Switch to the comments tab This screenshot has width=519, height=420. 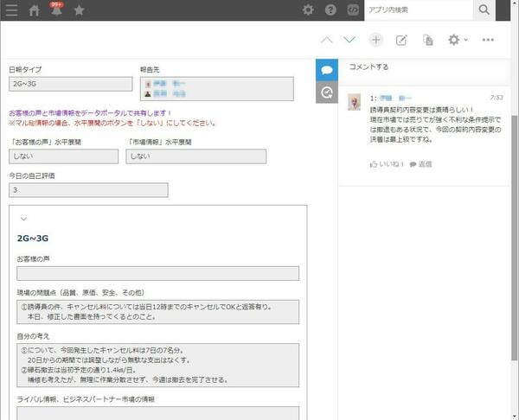coord(327,69)
